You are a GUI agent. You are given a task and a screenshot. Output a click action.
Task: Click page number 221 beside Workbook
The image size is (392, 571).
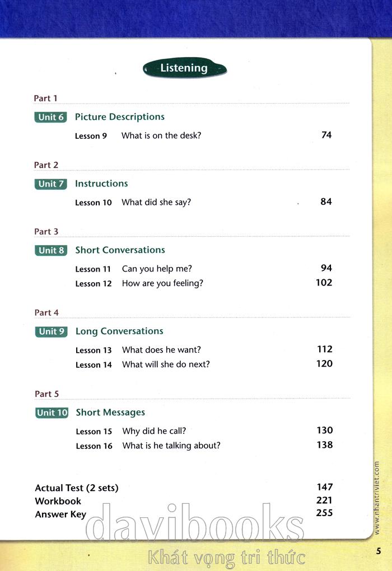[324, 500]
